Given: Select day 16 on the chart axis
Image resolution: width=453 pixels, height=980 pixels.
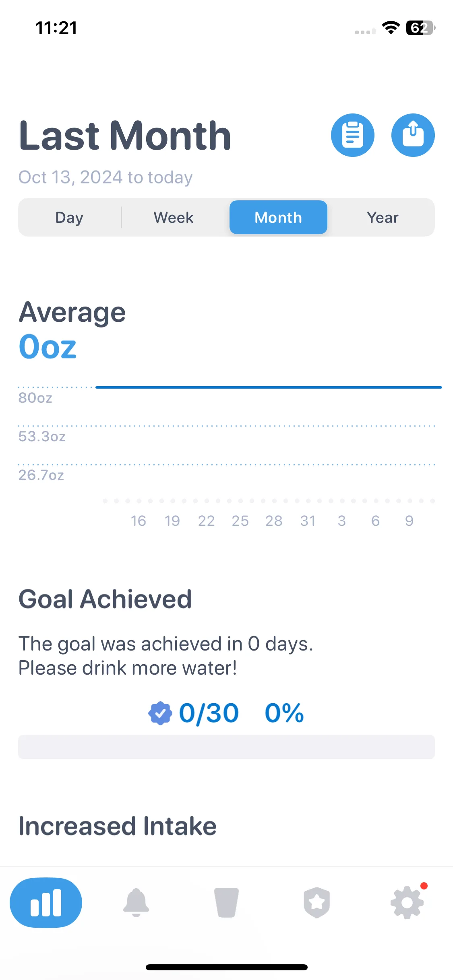Looking at the screenshot, I should tap(138, 521).
